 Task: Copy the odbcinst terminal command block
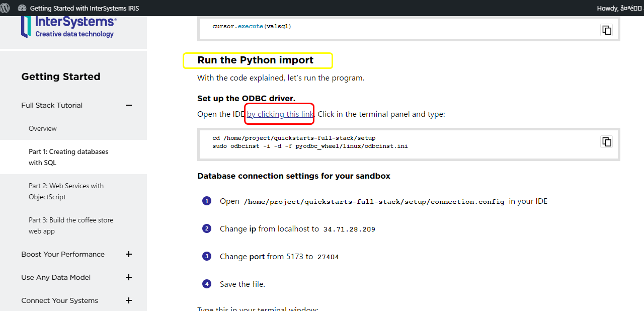coord(607,141)
